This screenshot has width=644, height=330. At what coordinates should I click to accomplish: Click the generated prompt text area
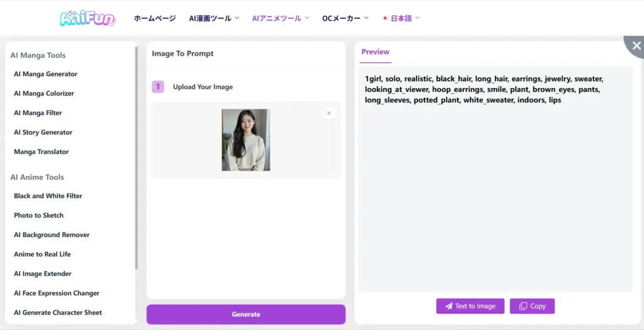point(496,179)
